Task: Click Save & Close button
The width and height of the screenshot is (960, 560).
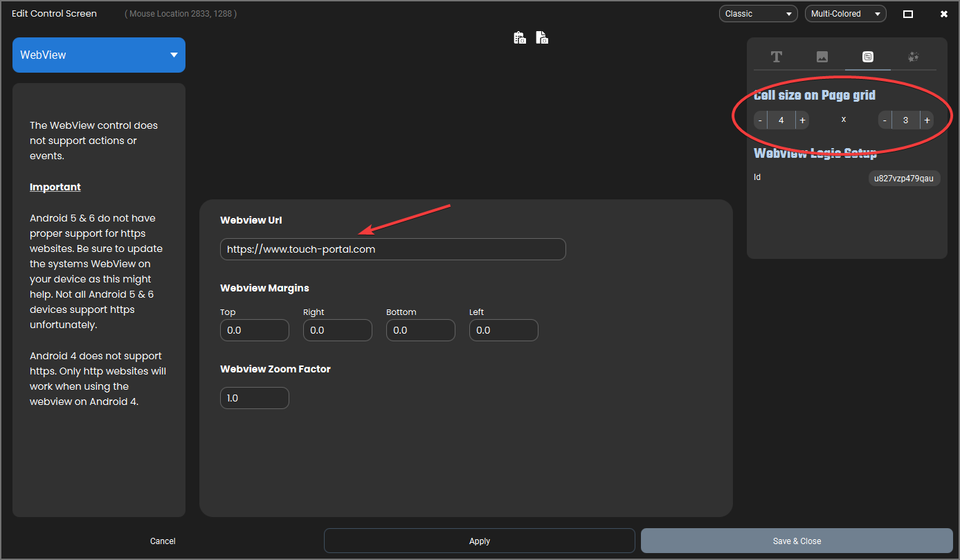Action: tap(797, 541)
